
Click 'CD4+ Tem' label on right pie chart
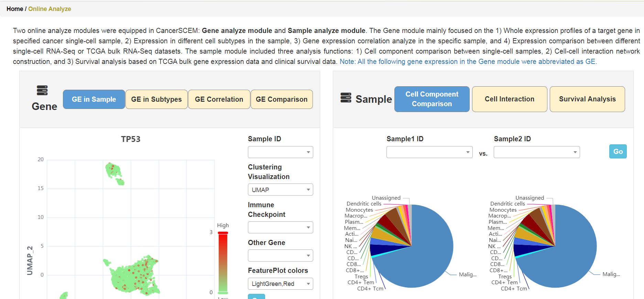click(x=504, y=283)
